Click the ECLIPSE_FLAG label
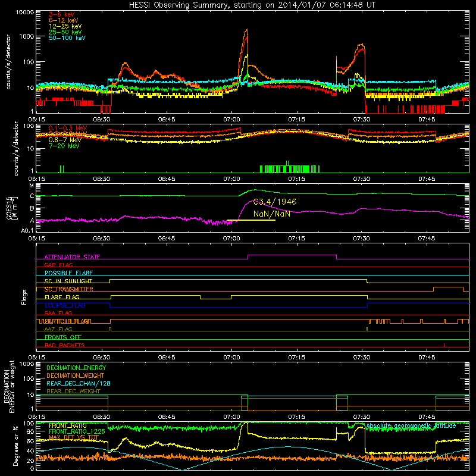 click(65, 305)
